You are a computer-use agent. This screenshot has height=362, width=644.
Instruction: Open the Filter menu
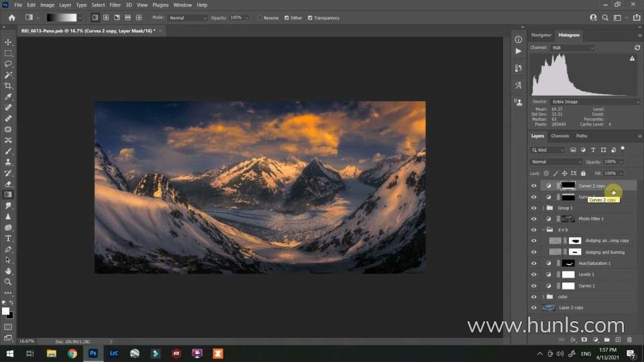(x=115, y=5)
